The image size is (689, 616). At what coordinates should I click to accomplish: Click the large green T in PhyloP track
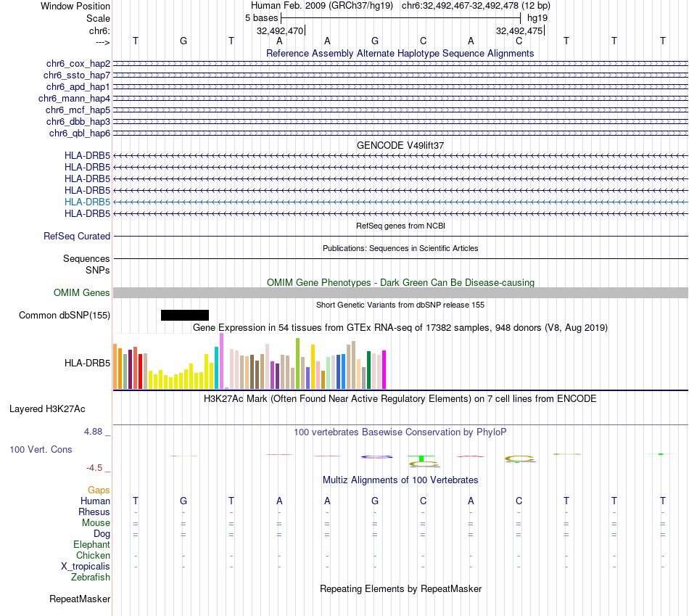click(x=421, y=459)
